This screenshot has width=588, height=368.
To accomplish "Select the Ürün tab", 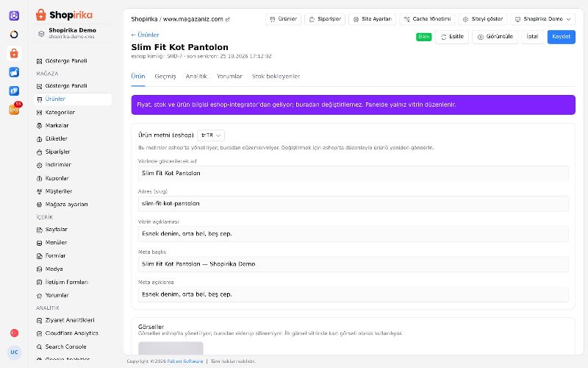I will 138,77.
